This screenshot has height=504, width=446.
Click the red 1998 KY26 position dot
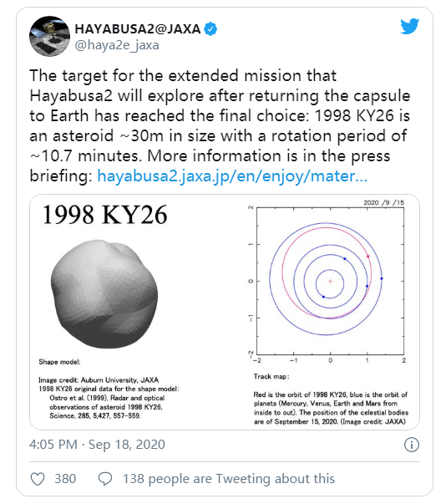coord(368,256)
